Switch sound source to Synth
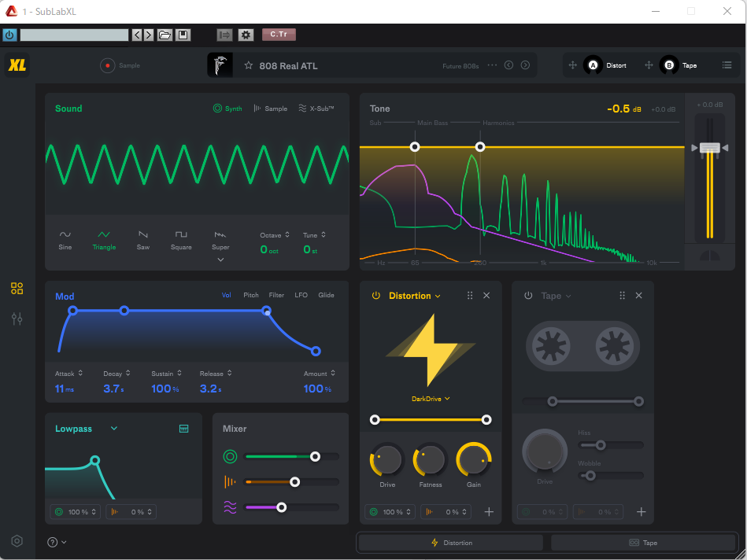Image resolution: width=747 pixels, height=560 pixels. tap(227, 109)
